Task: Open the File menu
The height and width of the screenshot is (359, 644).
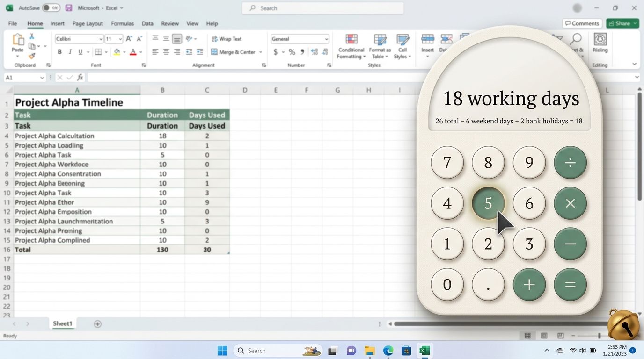Action: [13, 23]
